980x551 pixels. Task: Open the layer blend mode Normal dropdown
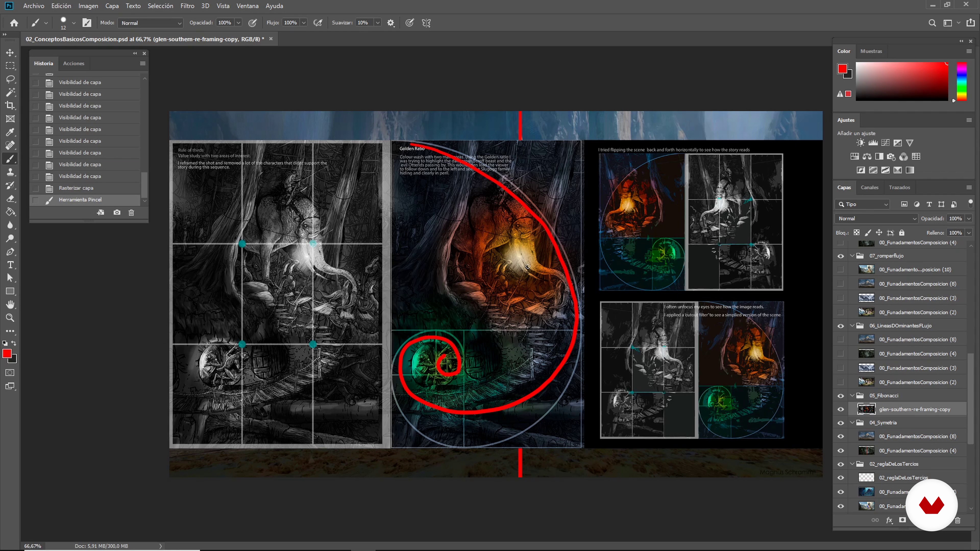[x=877, y=219]
